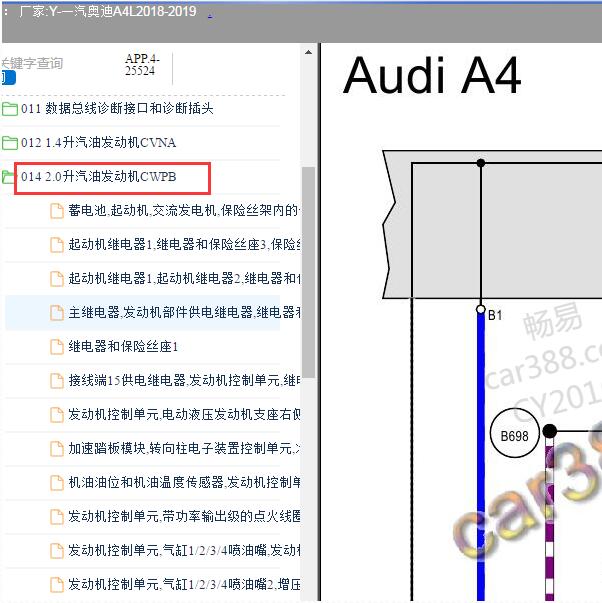Click the small blue link after 奥迪A4L2018-2019 title
Viewport: 602px width, 603px height.
pos(210,16)
